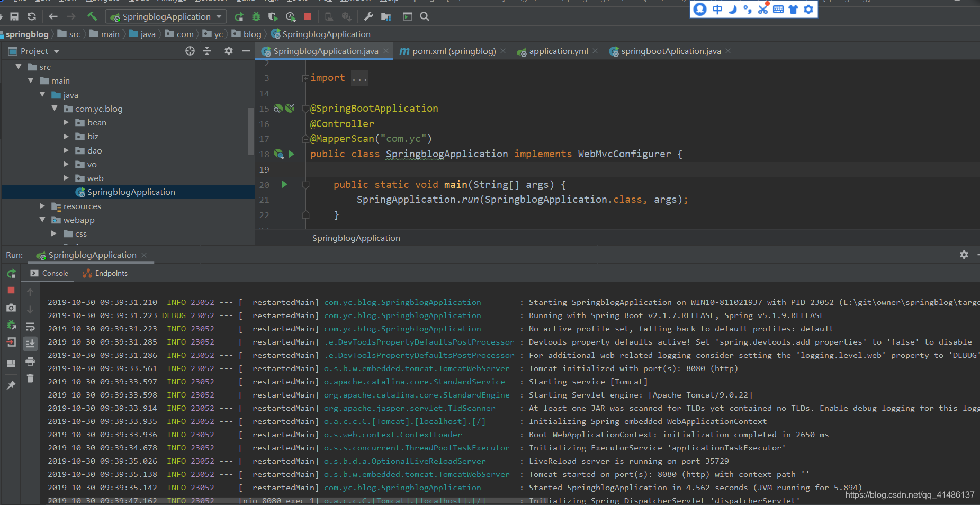Viewport: 980px width, 505px height.
Task: Open Project Structure folder icon
Action: click(x=386, y=16)
